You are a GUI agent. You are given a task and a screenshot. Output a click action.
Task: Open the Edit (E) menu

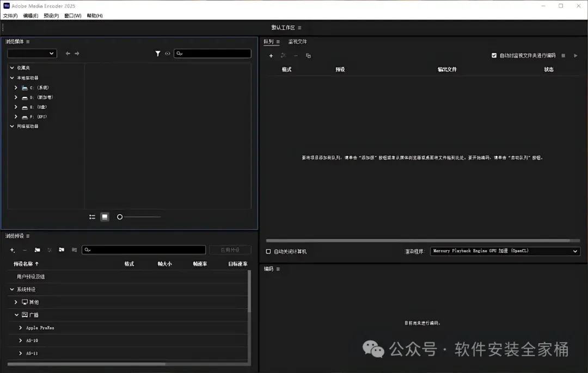click(30, 16)
